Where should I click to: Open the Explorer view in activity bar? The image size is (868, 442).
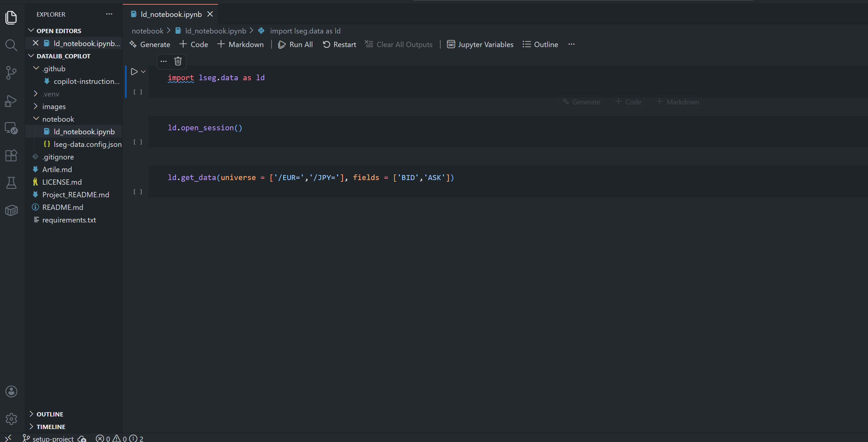(x=11, y=18)
